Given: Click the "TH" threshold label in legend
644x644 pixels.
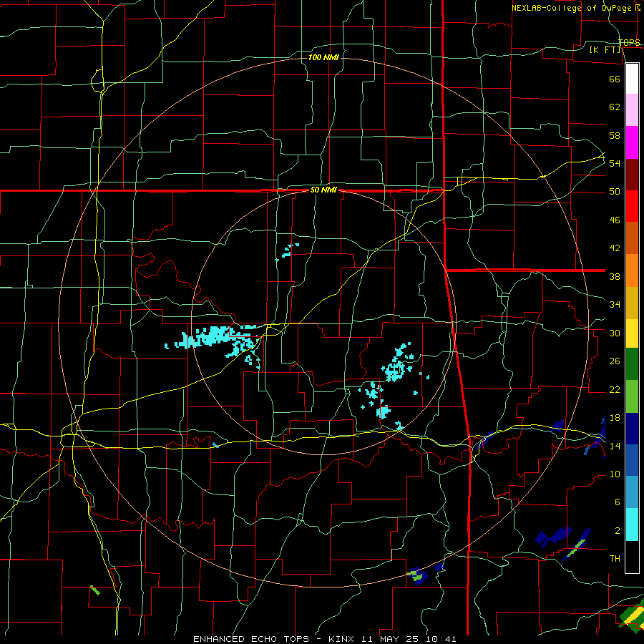Looking at the screenshot, I should tap(615, 559).
